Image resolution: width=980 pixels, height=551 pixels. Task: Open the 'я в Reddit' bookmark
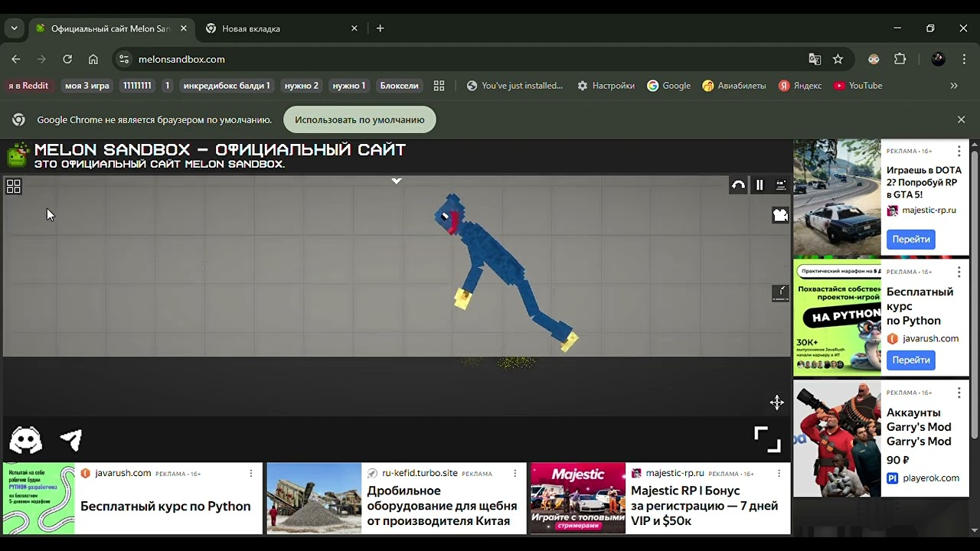click(x=28, y=86)
